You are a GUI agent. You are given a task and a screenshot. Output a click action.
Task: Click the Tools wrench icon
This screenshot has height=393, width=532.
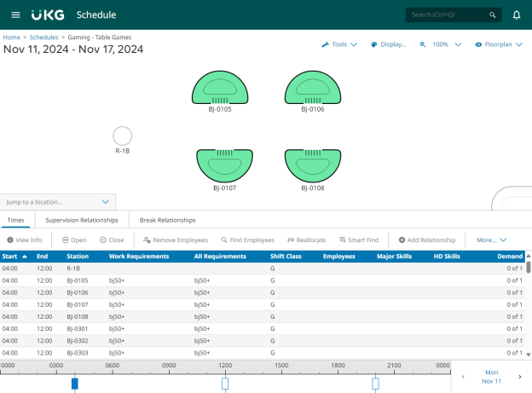[326, 44]
